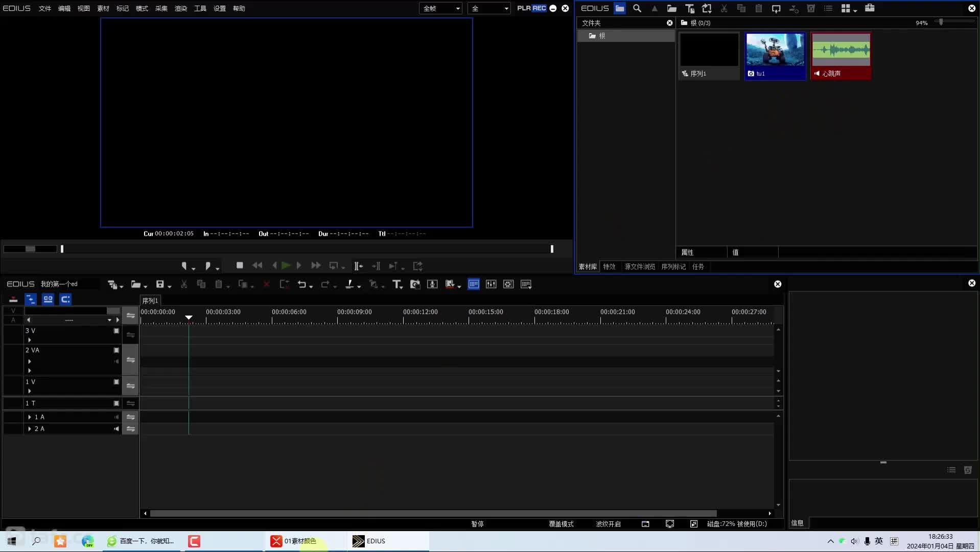Open the tools briefcase icon in bin

point(870,8)
